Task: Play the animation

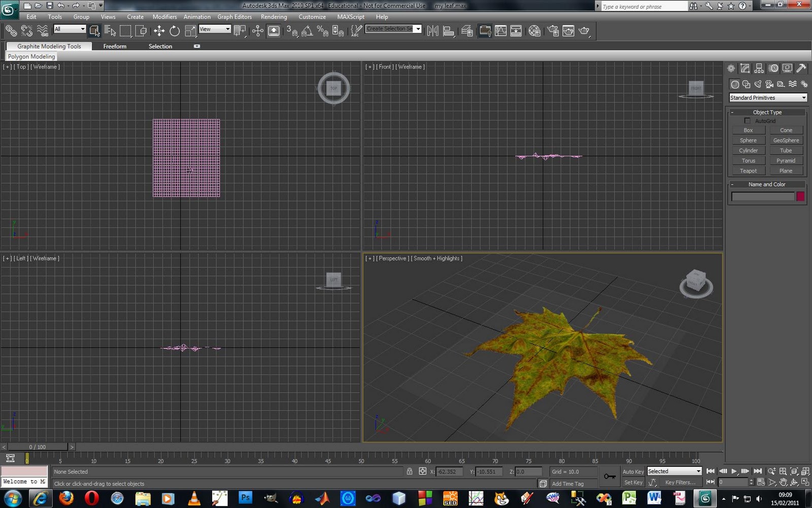Action: pos(734,471)
